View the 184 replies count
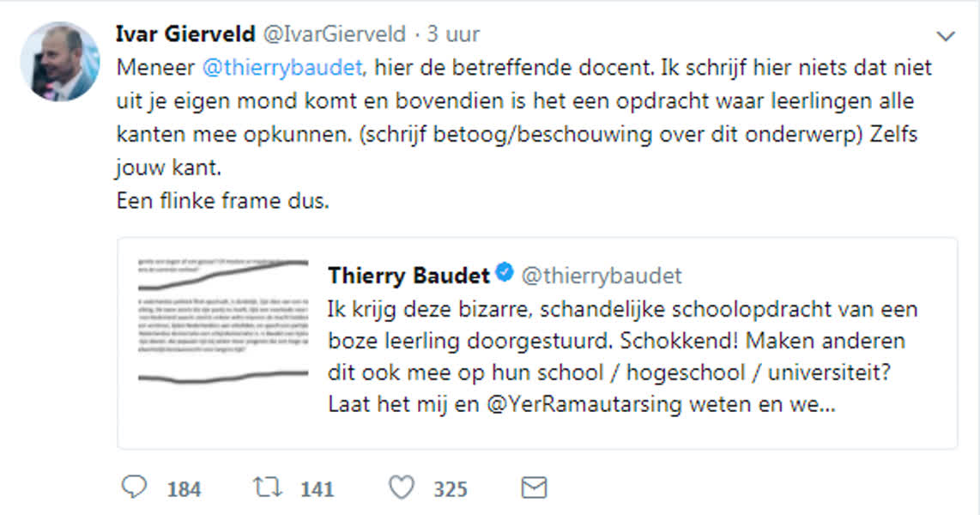Screen dimensions: 980x515 (184, 489)
